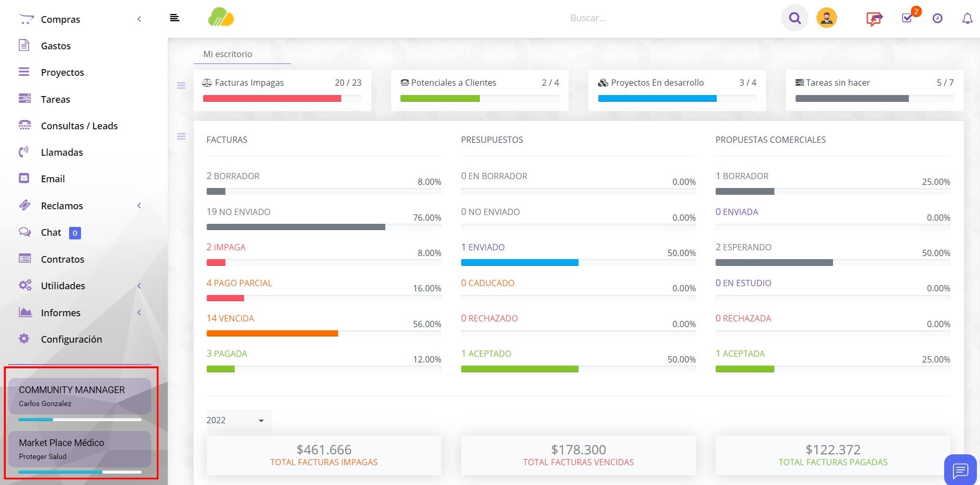Viewport: 980px width, 485px height.
Task: Click the clock timer icon in header
Action: [937, 18]
